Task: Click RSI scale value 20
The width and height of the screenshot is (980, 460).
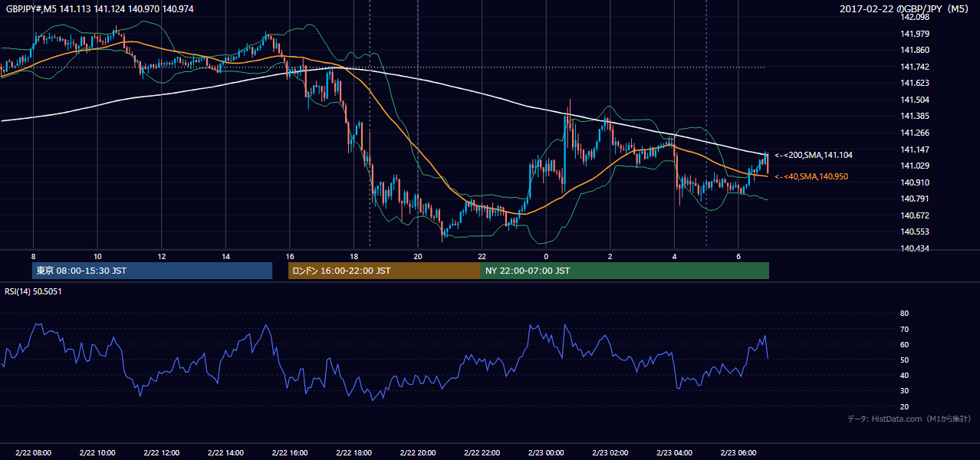Action: coord(904,406)
